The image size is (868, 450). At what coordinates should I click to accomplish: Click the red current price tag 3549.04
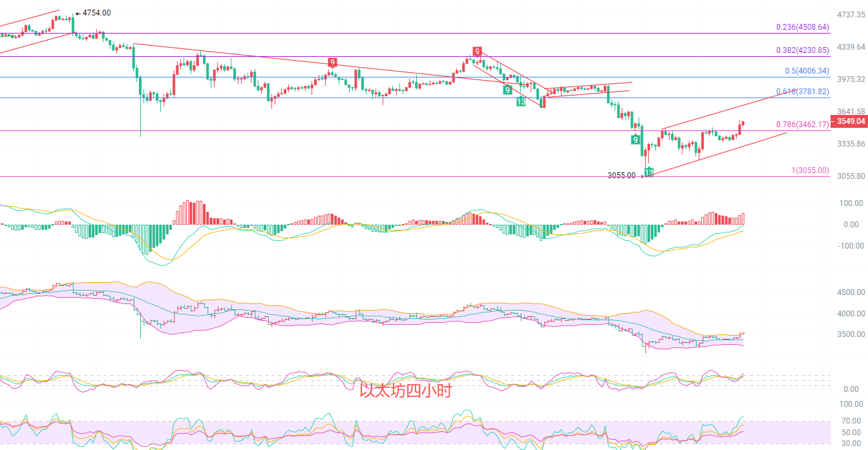click(x=849, y=121)
